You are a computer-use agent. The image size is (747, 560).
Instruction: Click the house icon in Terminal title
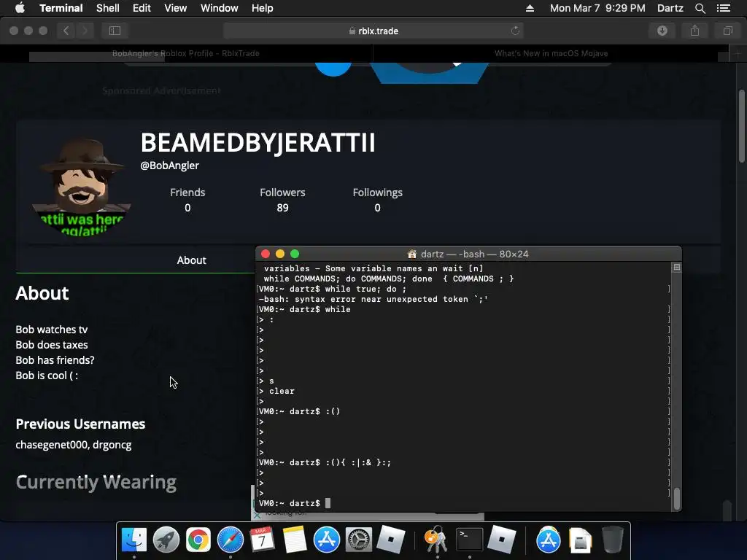411,254
